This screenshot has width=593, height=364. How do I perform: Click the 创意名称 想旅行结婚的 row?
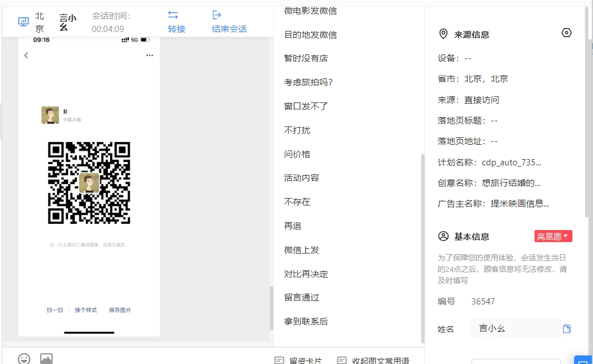tap(489, 183)
